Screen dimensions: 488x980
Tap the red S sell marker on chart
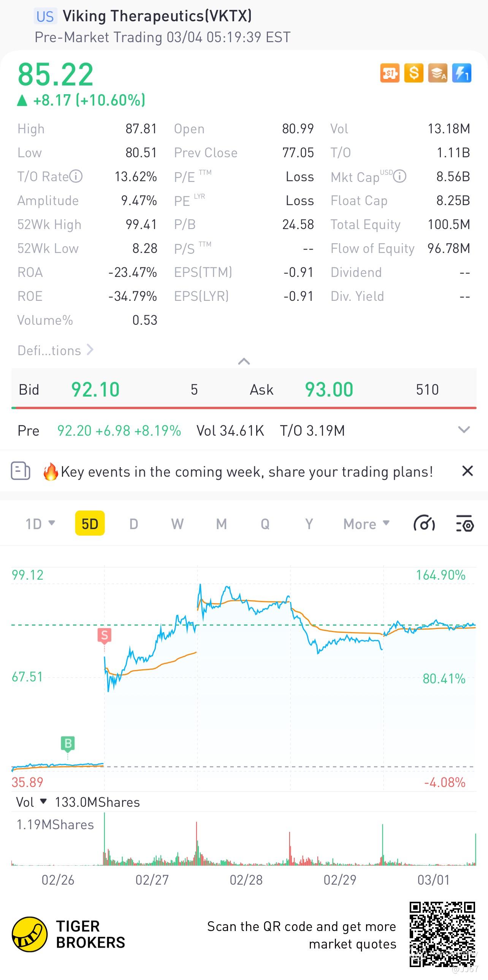point(104,635)
